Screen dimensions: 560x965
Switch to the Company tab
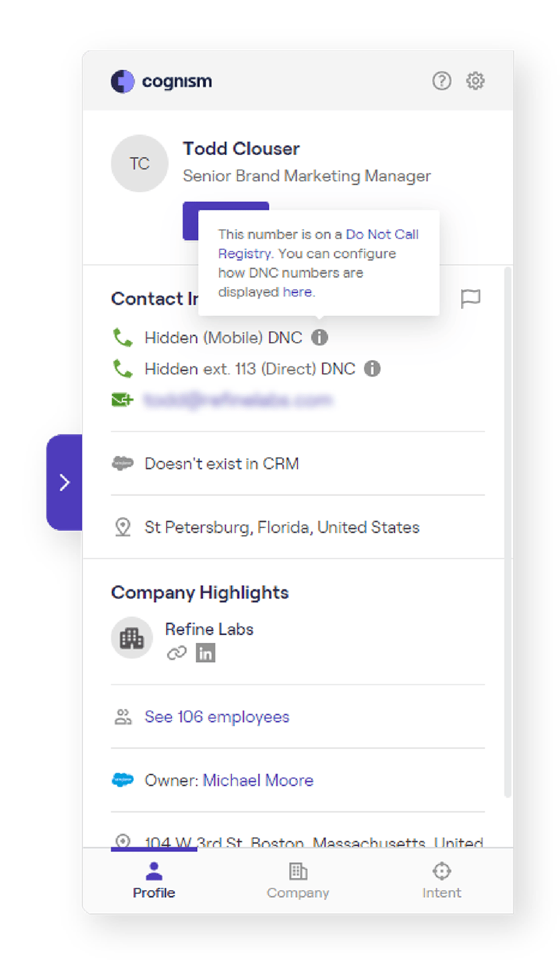(298, 880)
